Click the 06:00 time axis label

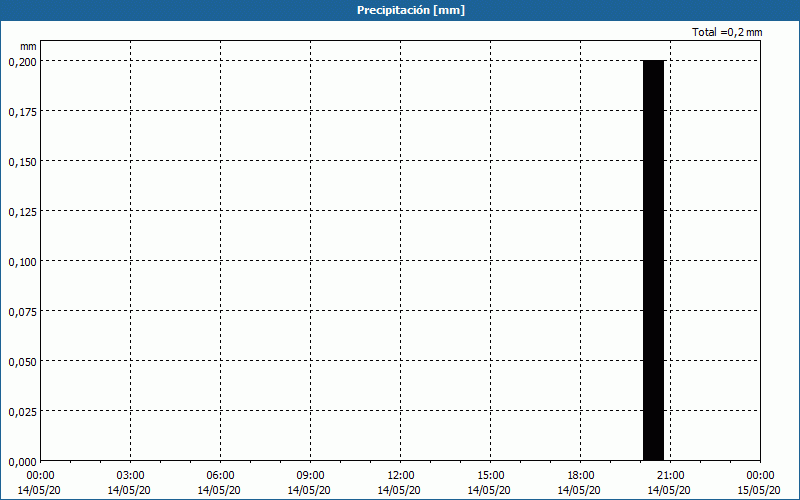click(220, 475)
